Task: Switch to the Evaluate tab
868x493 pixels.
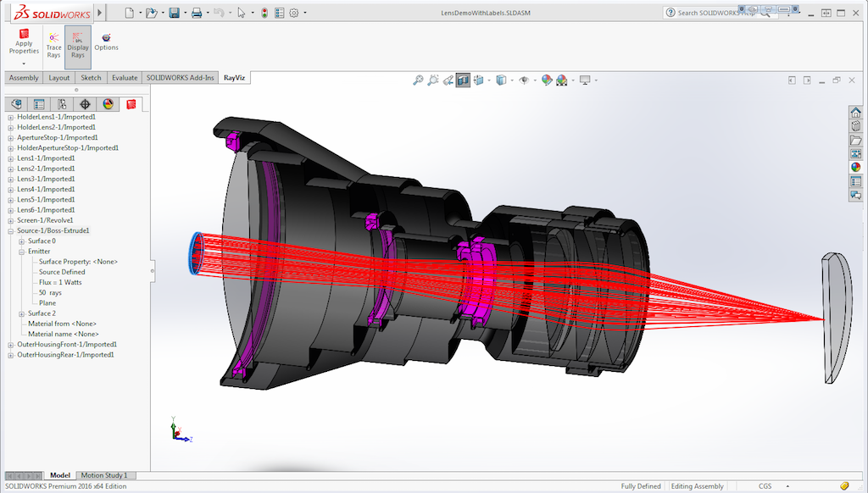Action: click(125, 78)
